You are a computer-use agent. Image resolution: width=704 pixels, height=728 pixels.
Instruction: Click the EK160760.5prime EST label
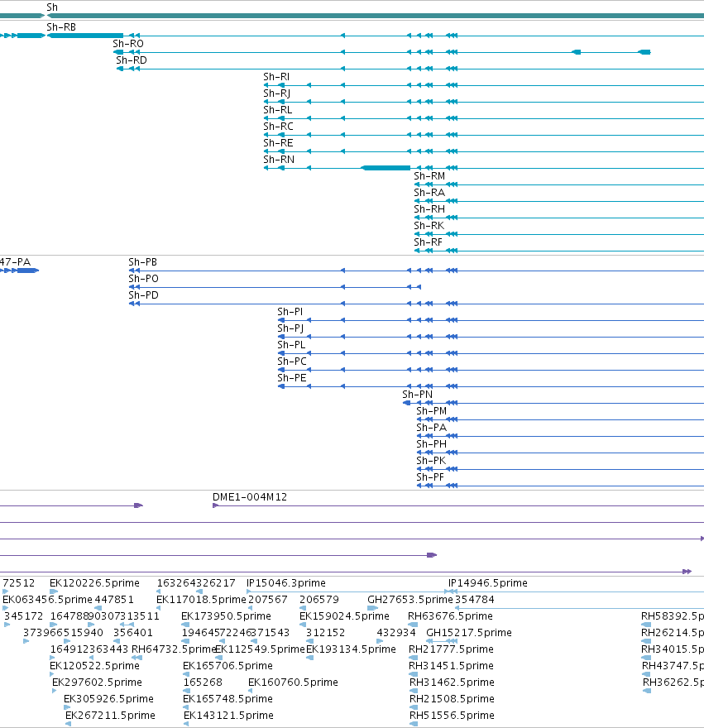click(293, 682)
